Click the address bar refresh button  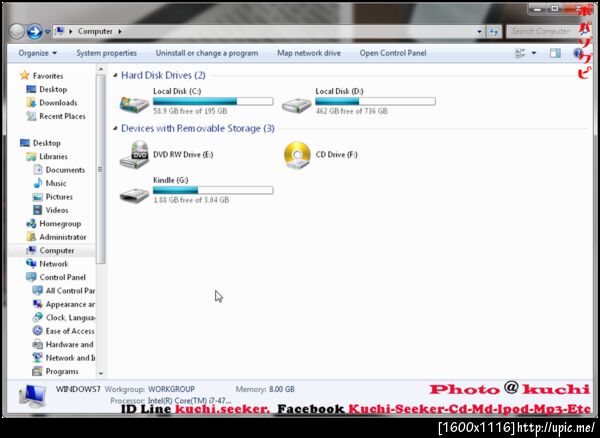[494, 32]
